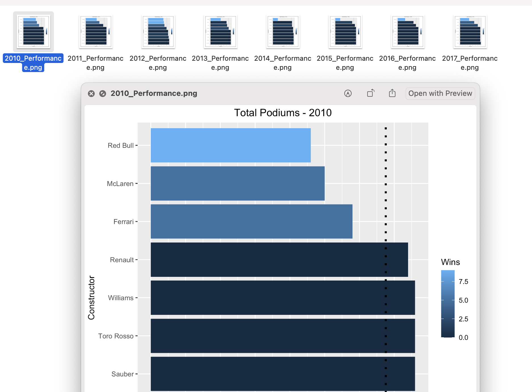Select the 2012_Performance.png thumbnail icon
The image size is (532, 392).
(x=158, y=31)
